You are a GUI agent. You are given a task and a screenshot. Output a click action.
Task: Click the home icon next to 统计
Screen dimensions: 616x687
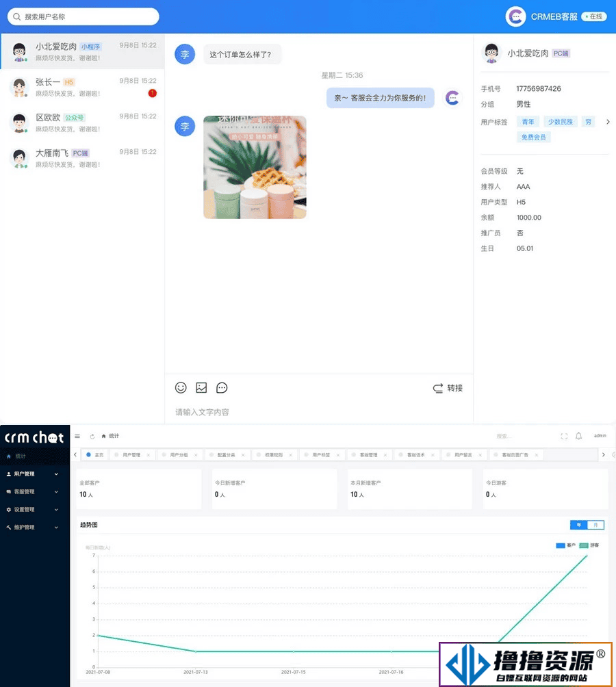(104, 437)
